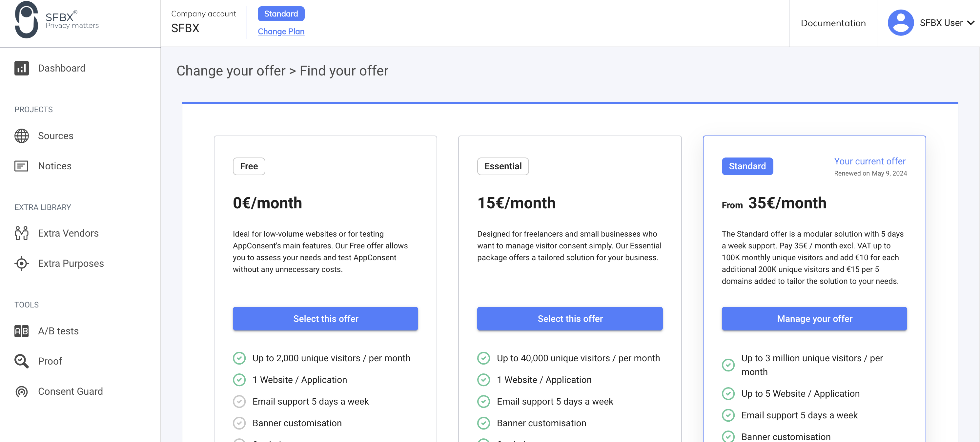The image size is (980, 442).
Task: Click the Extra Purposes target icon
Action: pos(22,263)
